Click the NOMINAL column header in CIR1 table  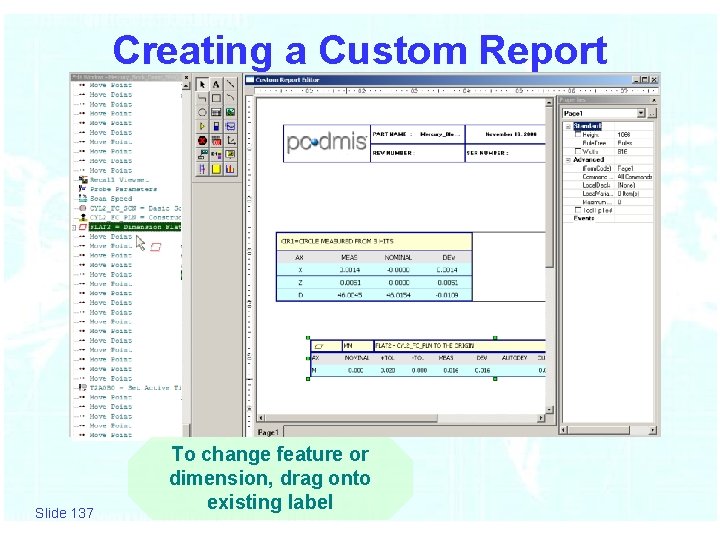[x=398, y=258]
